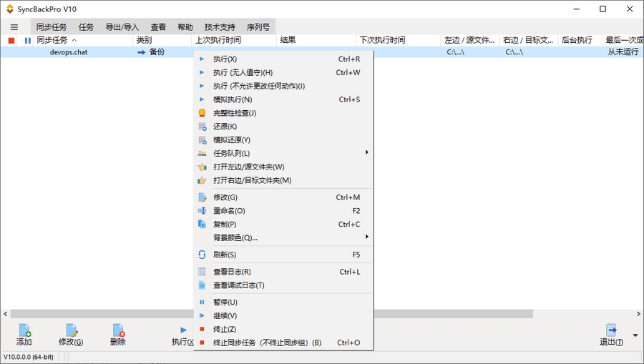The width and height of the screenshot is (644, 364).
Task: Open the 导出/导入 menu
Action: point(122,27)
